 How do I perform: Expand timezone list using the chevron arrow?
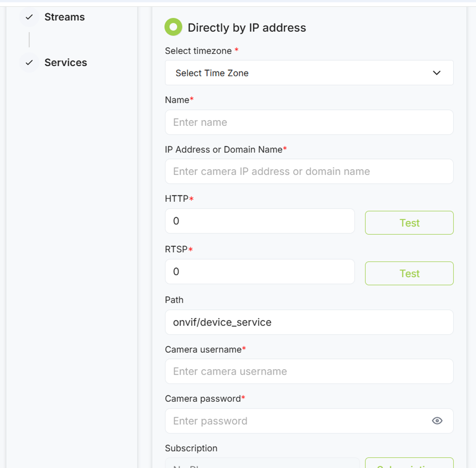click(x=436, y=73)
